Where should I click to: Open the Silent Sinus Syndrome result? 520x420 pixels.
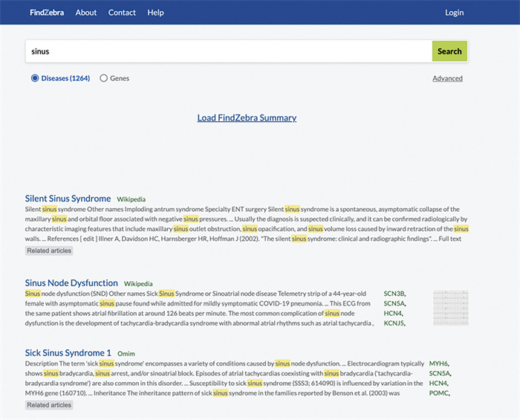[68, 198]
